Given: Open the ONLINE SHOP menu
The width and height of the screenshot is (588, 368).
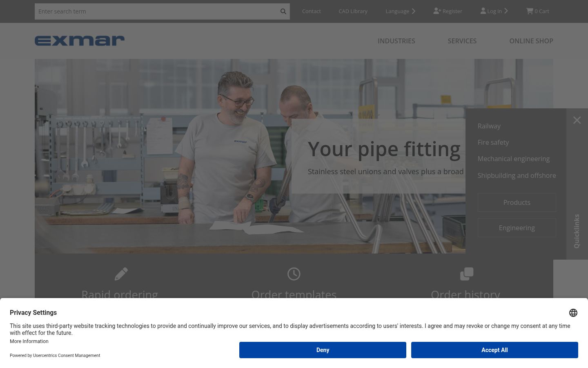Looking at the screenshot, I should pyautogui.click(x=531, y=41).
